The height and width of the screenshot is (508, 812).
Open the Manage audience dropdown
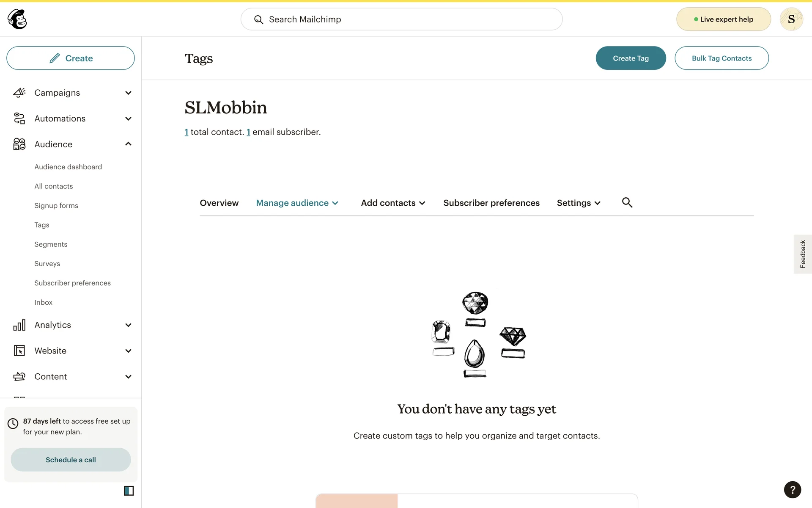tap(297, 203)
